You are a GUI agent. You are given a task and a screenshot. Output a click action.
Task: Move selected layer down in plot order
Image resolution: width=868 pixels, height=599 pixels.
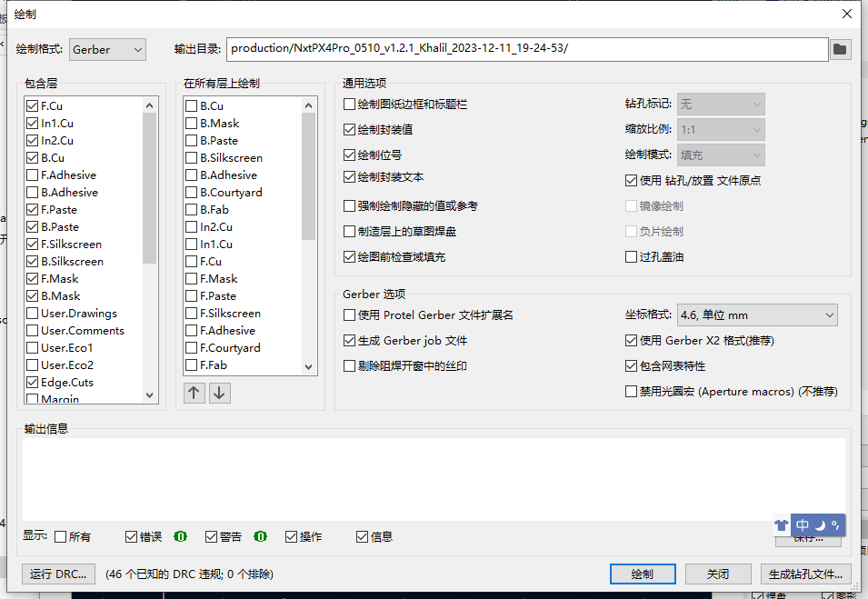(219, 393)
